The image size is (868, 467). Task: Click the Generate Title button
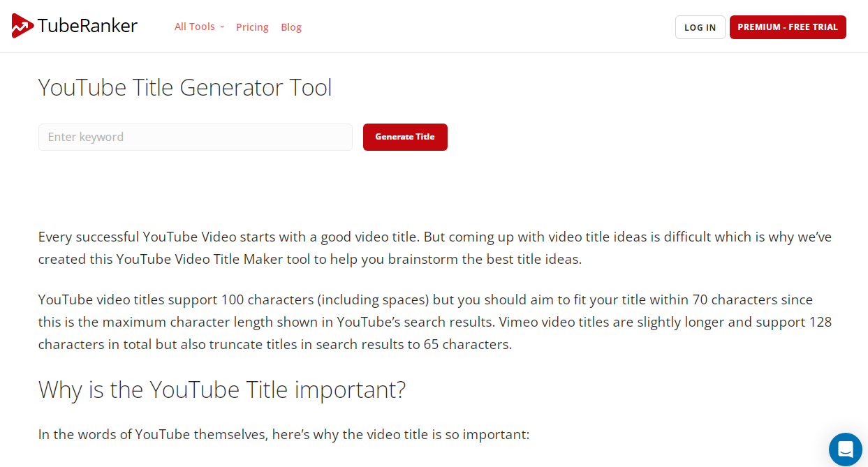click(405, 137)
